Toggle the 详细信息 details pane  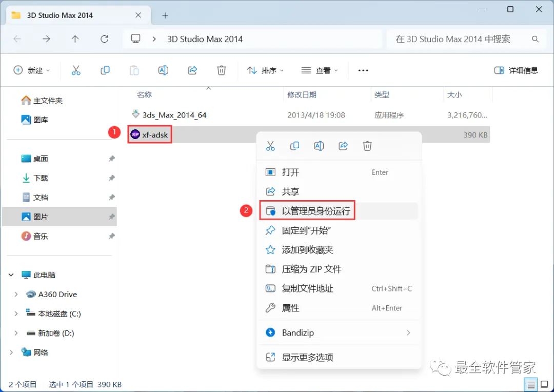tap(516, 70)
